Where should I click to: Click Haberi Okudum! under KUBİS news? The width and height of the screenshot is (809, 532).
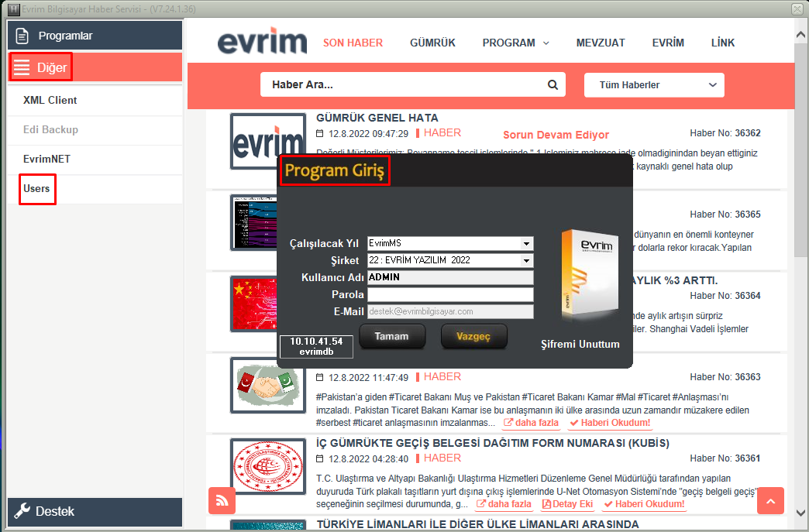(x=644, y=504)
